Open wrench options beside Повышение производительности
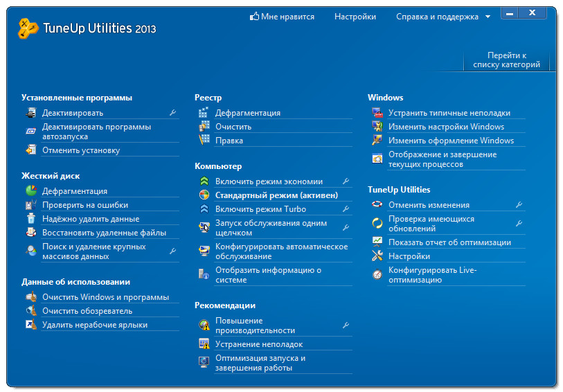The image size is (563, 392). click(x=346, y=326)
